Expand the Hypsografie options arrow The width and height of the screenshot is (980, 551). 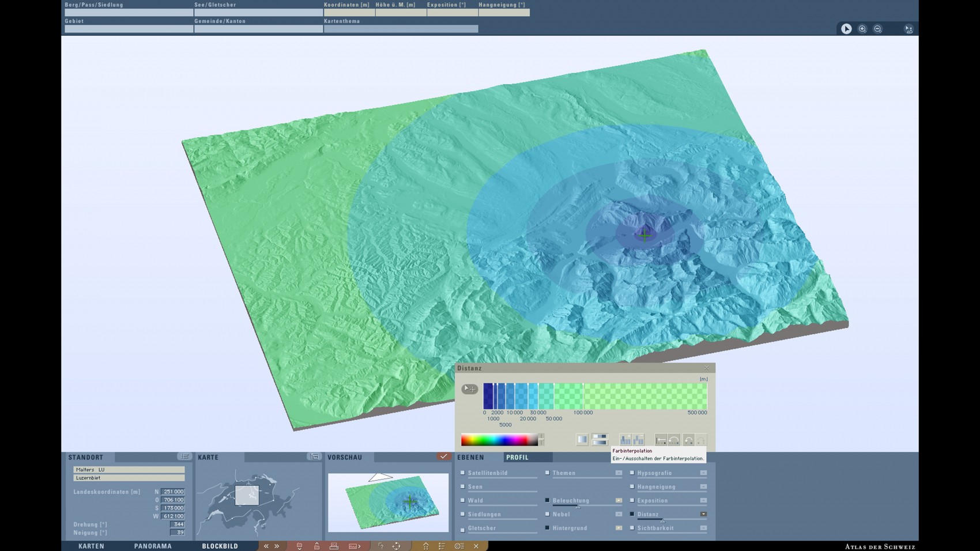pyautogui.click(x=703, y=473)
